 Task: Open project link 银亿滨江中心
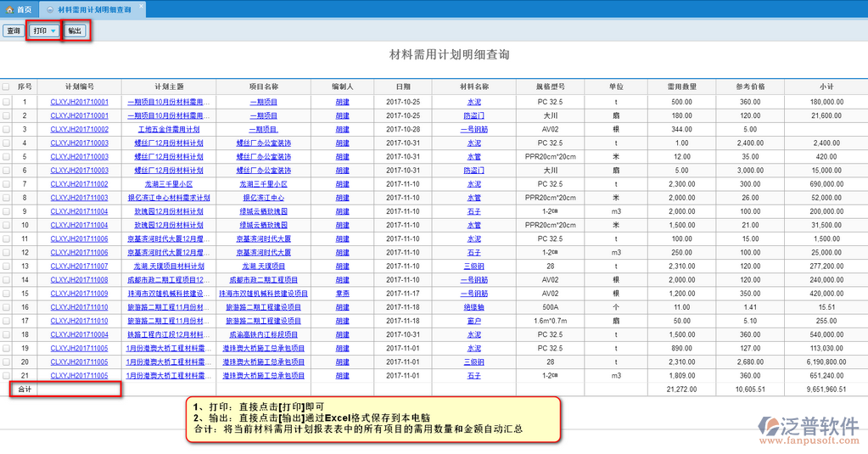click(x=263, y=198)
